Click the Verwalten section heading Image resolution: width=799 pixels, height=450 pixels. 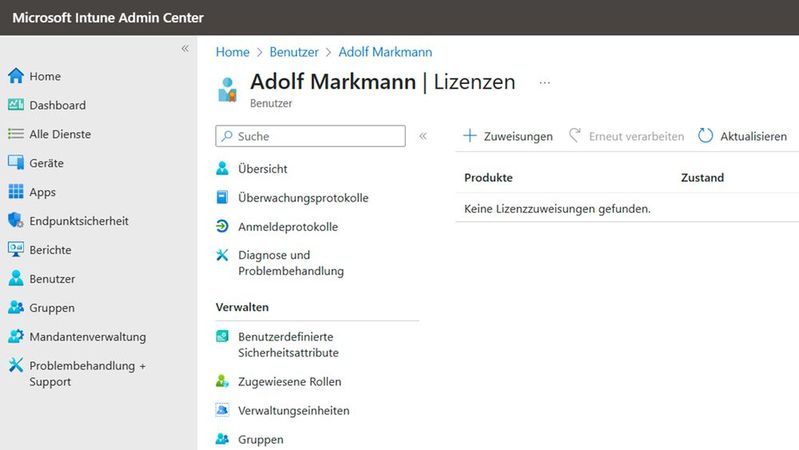click(242, 307)
